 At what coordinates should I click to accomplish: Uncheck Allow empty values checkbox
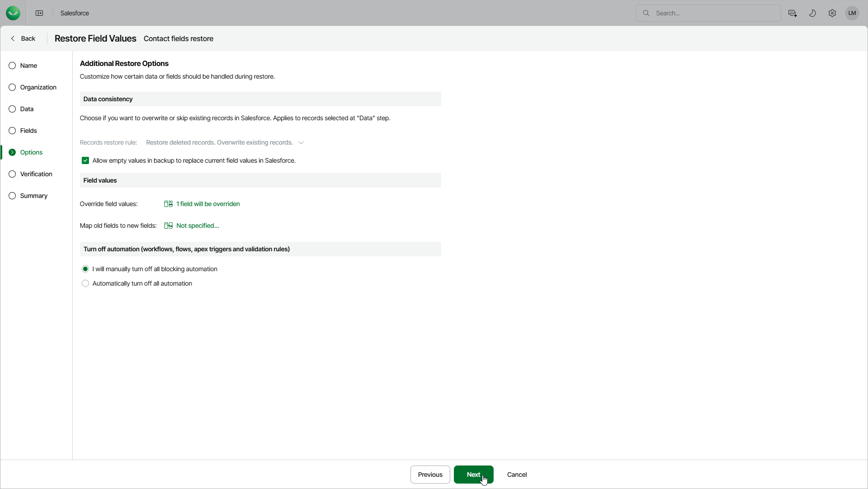tap(85, 160)
